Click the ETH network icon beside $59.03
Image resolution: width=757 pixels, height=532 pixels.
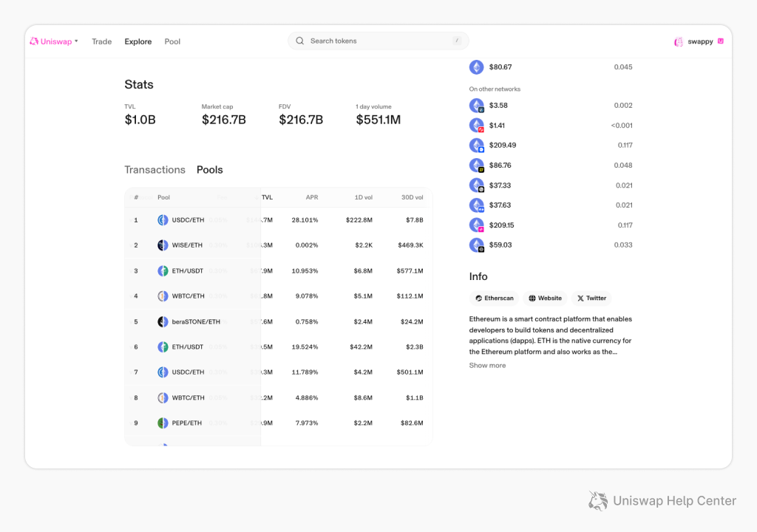coord(477,245)
